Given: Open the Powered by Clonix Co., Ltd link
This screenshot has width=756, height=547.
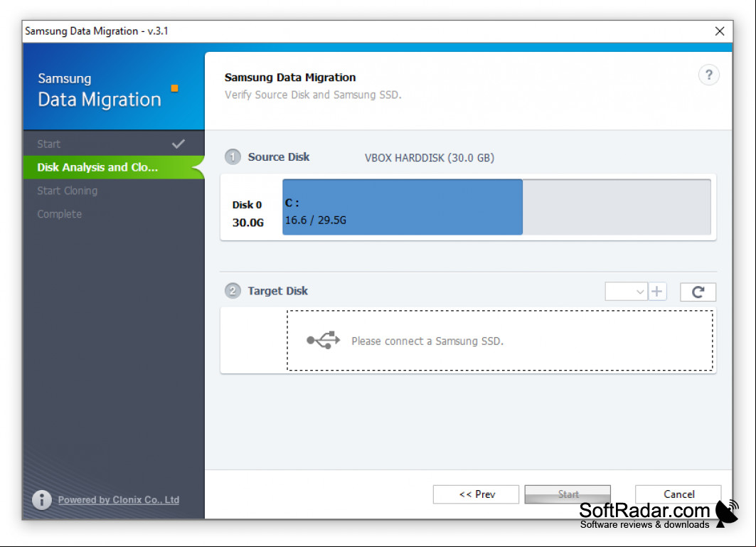Looking at the screenshot, I should coord(119,500).
